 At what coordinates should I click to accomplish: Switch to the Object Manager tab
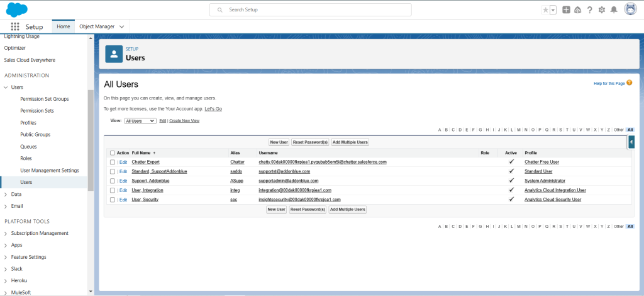(x=97, y=26)
